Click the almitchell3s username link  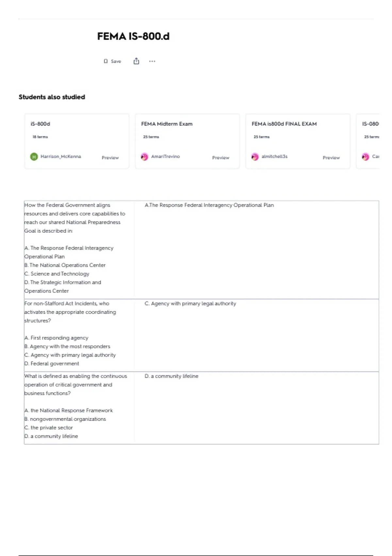click(275, 156)
